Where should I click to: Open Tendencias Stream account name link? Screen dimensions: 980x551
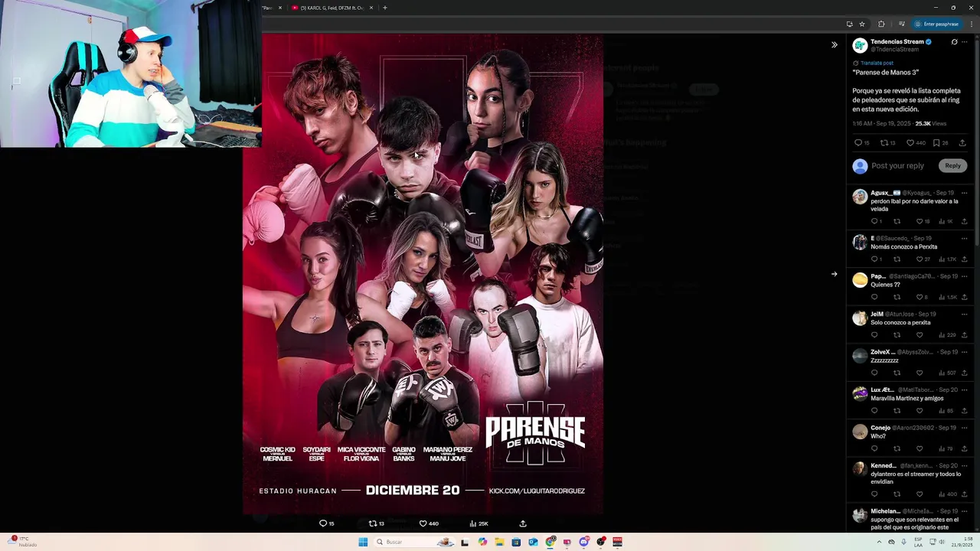[x=897, y=41]
